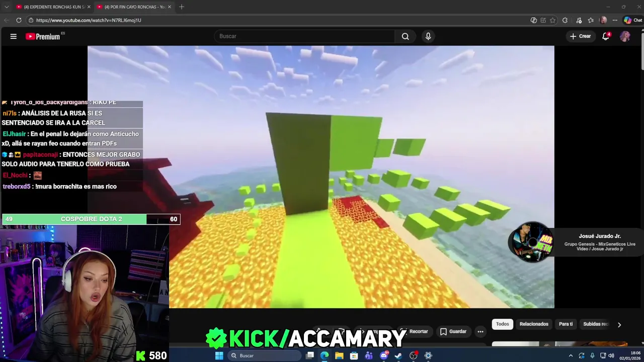Open Settings gear from taskbar
The height and width of the screenshot is (362, 644).
[x=428, y=355]
